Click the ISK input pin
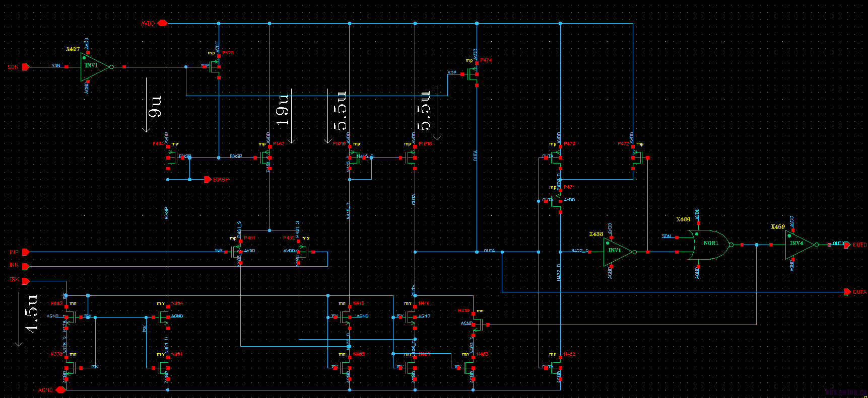Image resolution: width=868 pixels, height=398 pixels. tap(26, 281)
